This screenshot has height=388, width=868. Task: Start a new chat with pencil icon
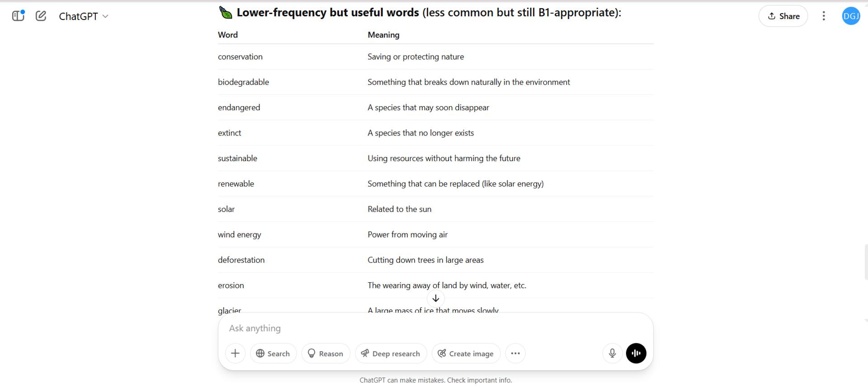pos(41,16)
